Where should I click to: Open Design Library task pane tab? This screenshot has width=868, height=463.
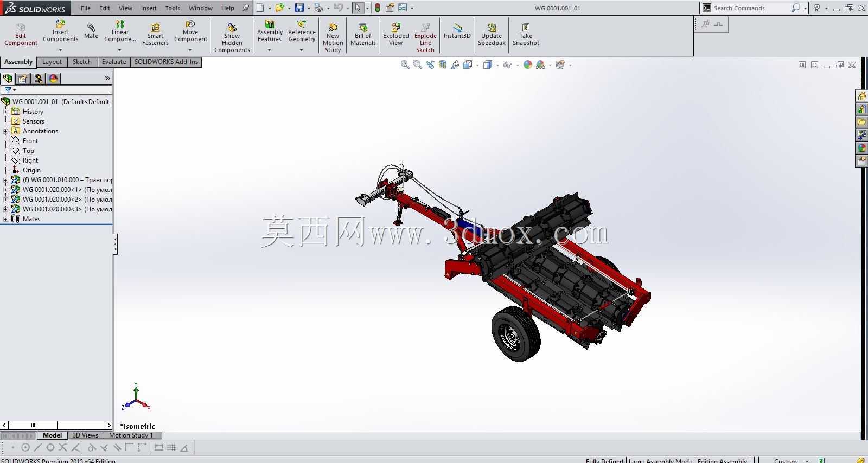(x=861, y=109)
